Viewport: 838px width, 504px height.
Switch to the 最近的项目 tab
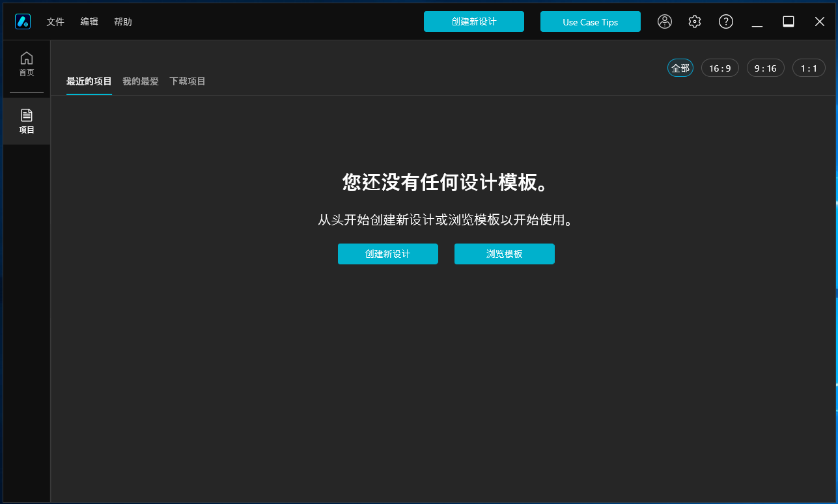tap(89, 81)
